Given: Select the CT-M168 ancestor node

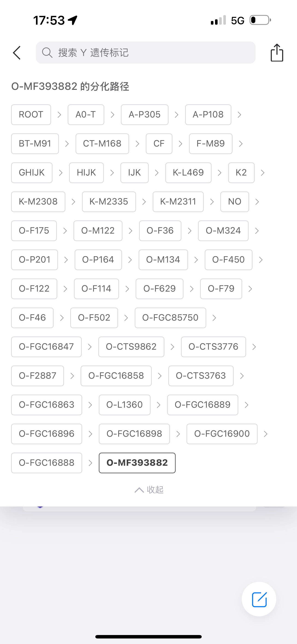Looking at the screenshot, I should (x=102, y=144).
